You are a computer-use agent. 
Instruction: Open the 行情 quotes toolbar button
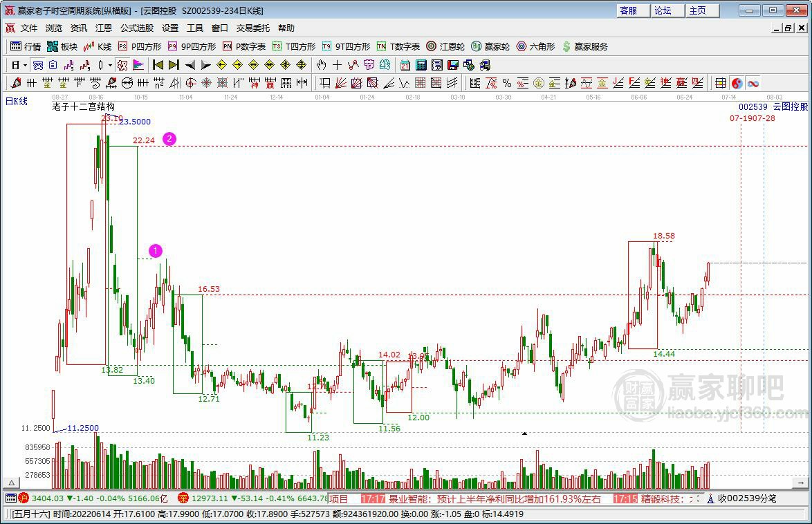point(26,46)
